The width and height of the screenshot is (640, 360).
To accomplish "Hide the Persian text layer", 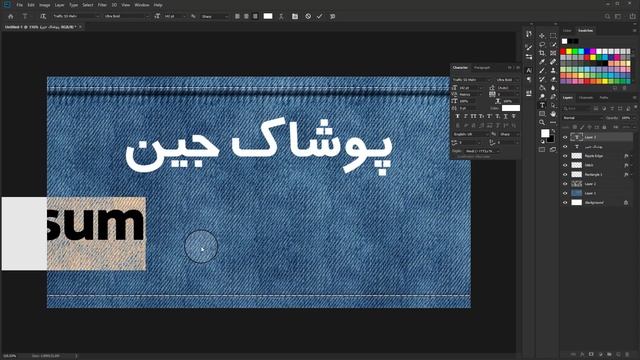I will [565, 146].
